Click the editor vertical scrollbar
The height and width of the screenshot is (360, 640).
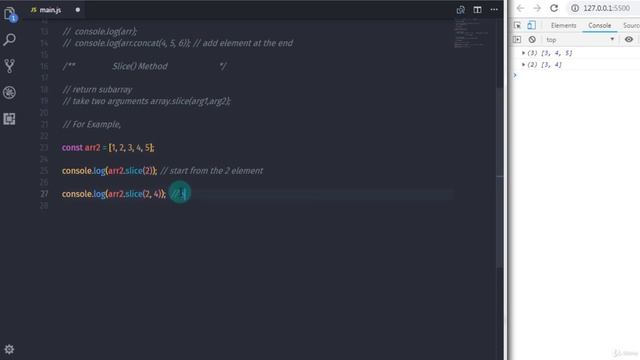(x=499, y=177)
